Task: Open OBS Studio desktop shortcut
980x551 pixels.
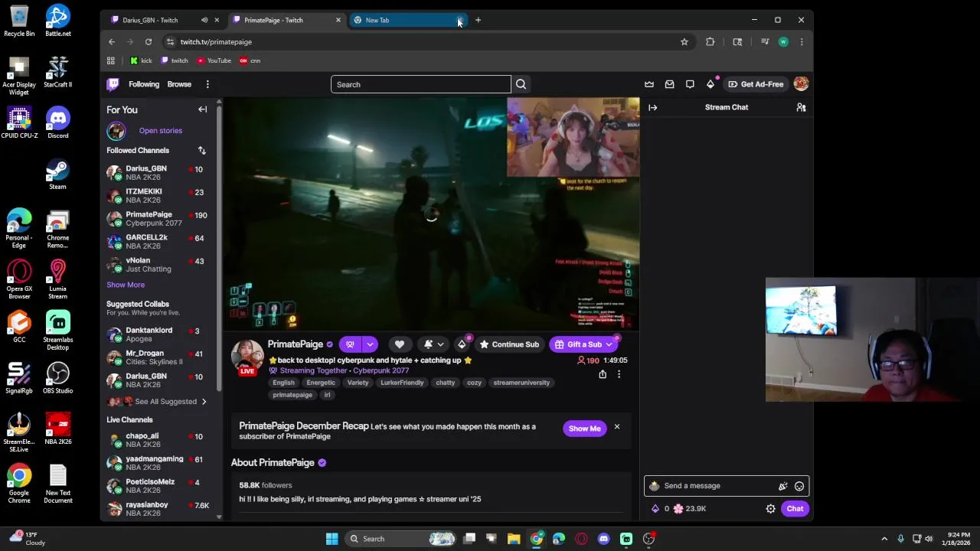Action: click(x=58, y=377)
